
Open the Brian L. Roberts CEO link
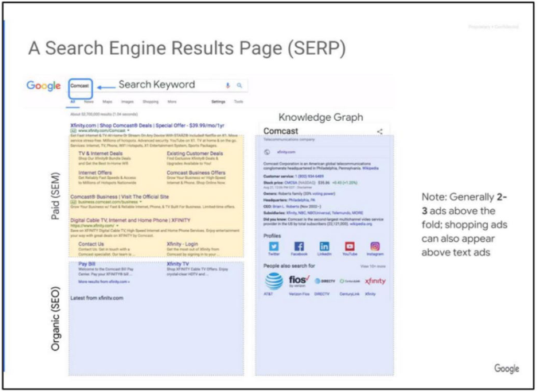287,206
